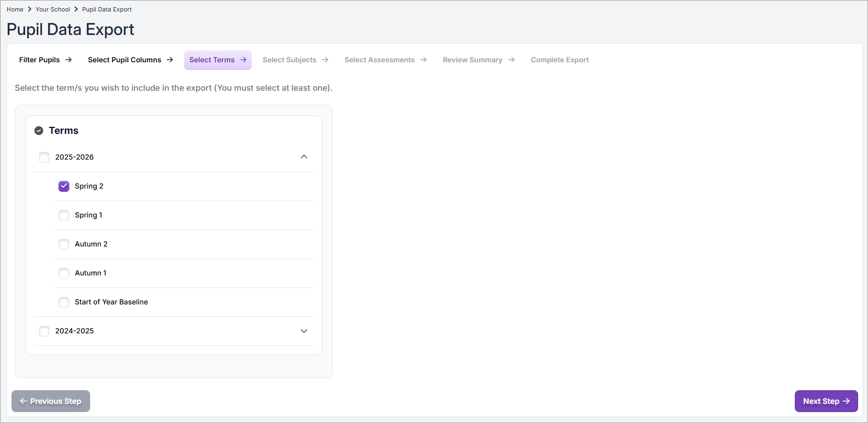Collapse the 2025-2026 terms list
Screen dimensions: 868x423
(304, 157)
